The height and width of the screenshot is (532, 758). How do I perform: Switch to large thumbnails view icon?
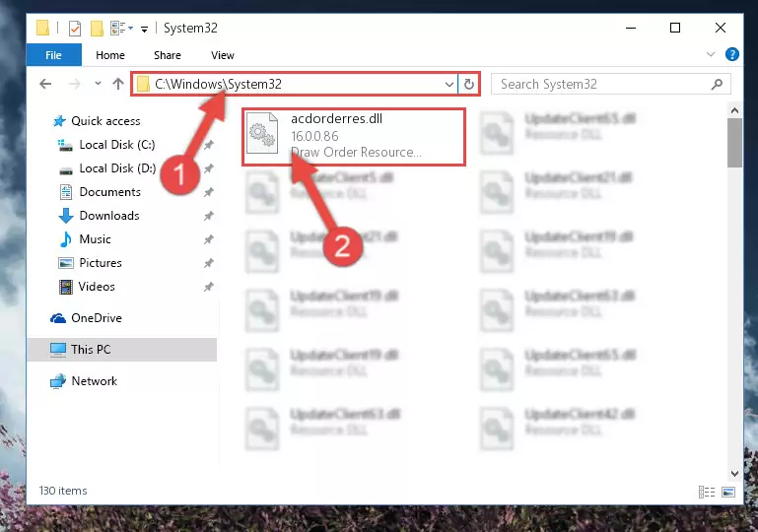(728, 492)
